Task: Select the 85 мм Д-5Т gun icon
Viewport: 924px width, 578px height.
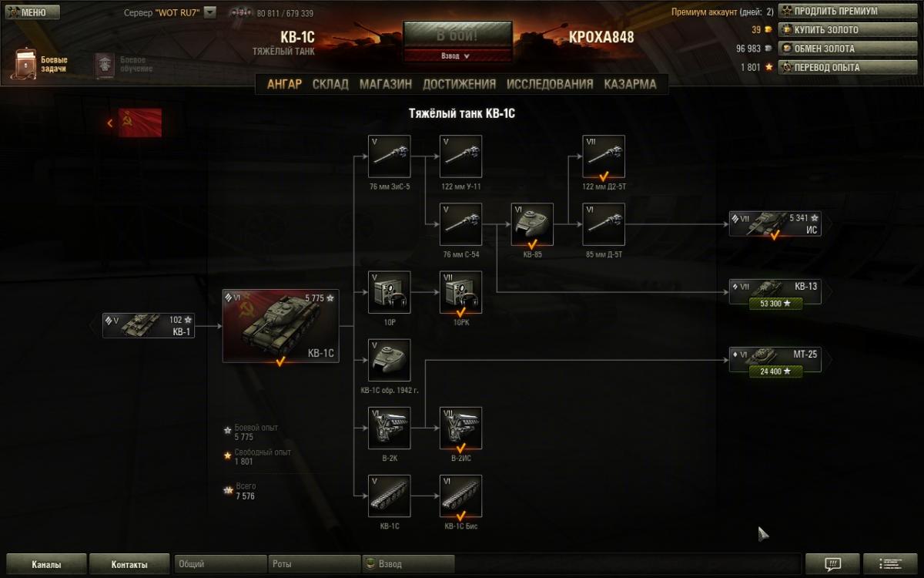Action: tap(604, 224)
